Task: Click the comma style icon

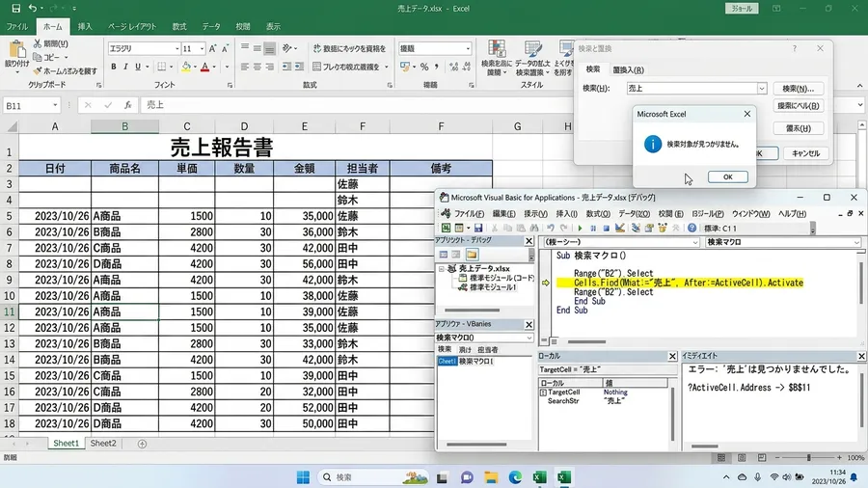Action: pos(437,67)
